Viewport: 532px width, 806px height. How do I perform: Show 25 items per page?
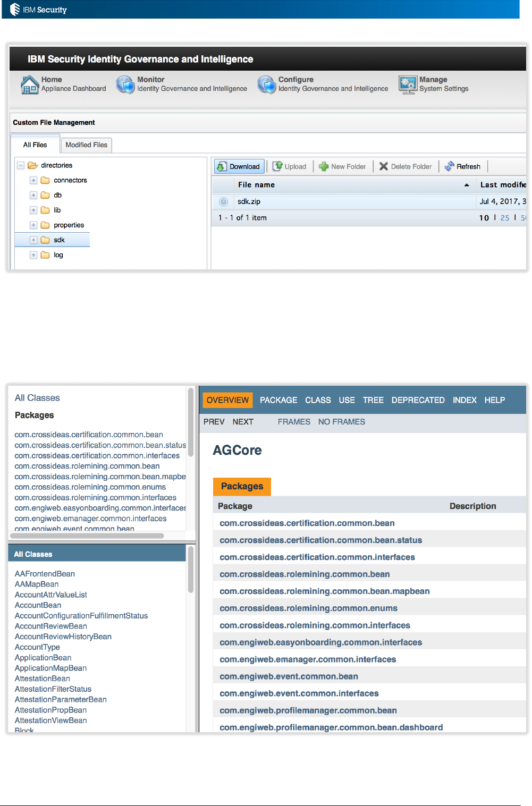point(505,218)
